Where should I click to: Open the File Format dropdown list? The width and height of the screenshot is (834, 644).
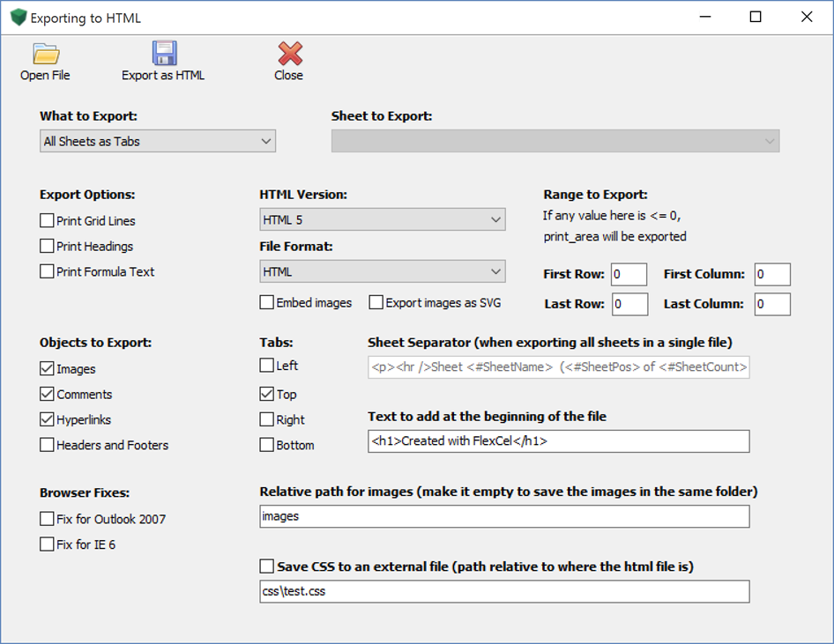tap(382, 272)
